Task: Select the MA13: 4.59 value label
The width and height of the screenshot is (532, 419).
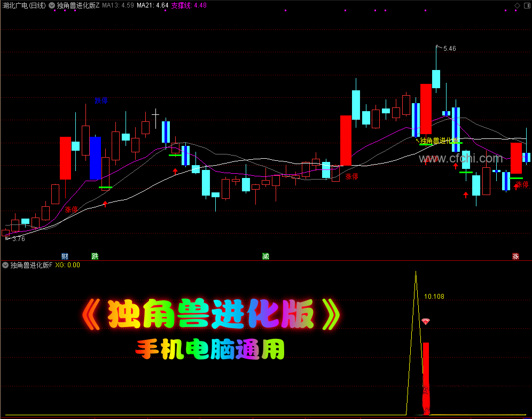Action: [x=118, y=5]
